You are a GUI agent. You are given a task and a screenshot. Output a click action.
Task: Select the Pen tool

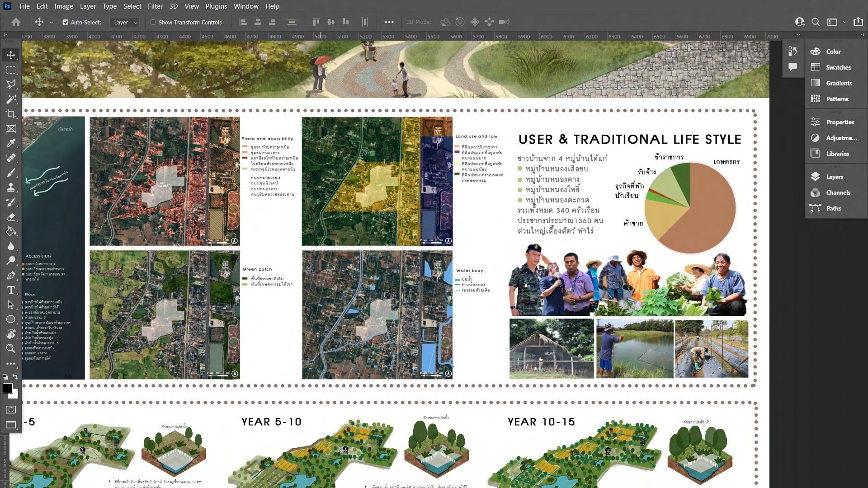(x=11, y=276)
